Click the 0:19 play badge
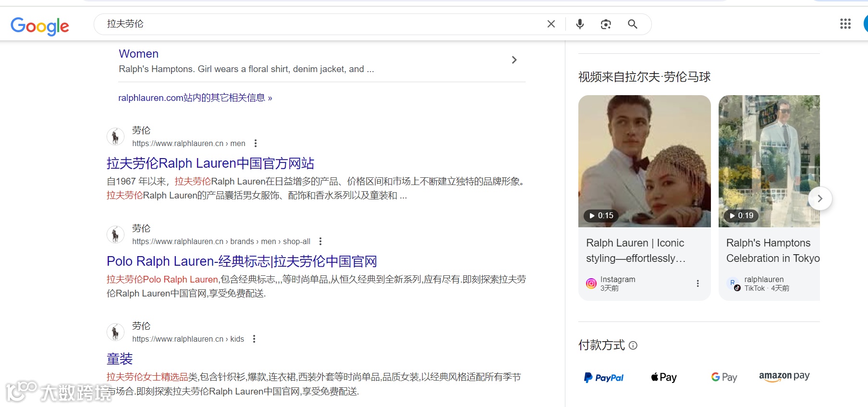This screenshot has width=868, height=407. tap(741, 216)
